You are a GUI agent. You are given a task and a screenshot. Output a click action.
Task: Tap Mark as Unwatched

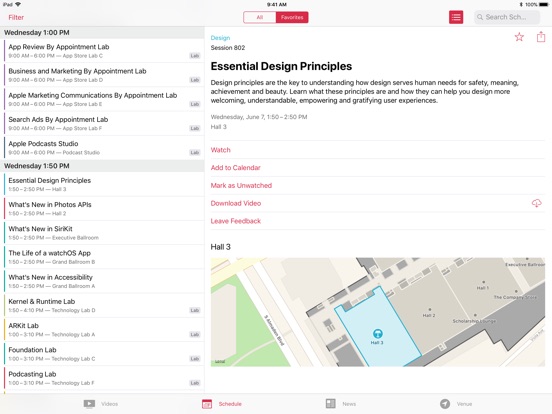(x=241, y=186)
